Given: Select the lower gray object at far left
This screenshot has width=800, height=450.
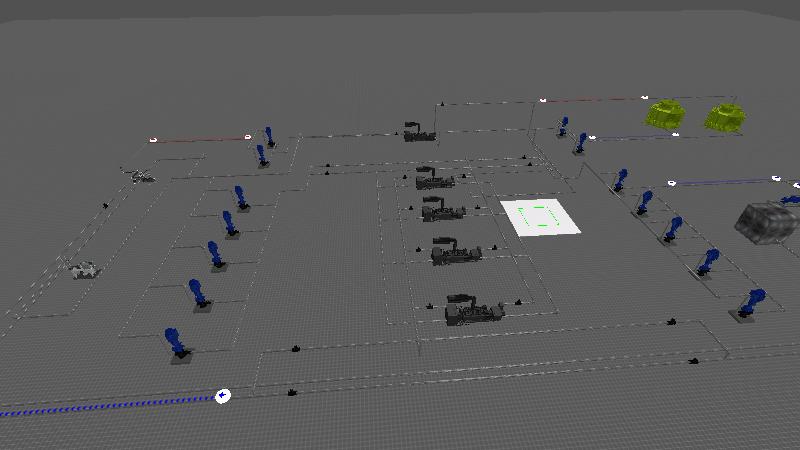Looking at the screenshot, I should coord(83,270).
